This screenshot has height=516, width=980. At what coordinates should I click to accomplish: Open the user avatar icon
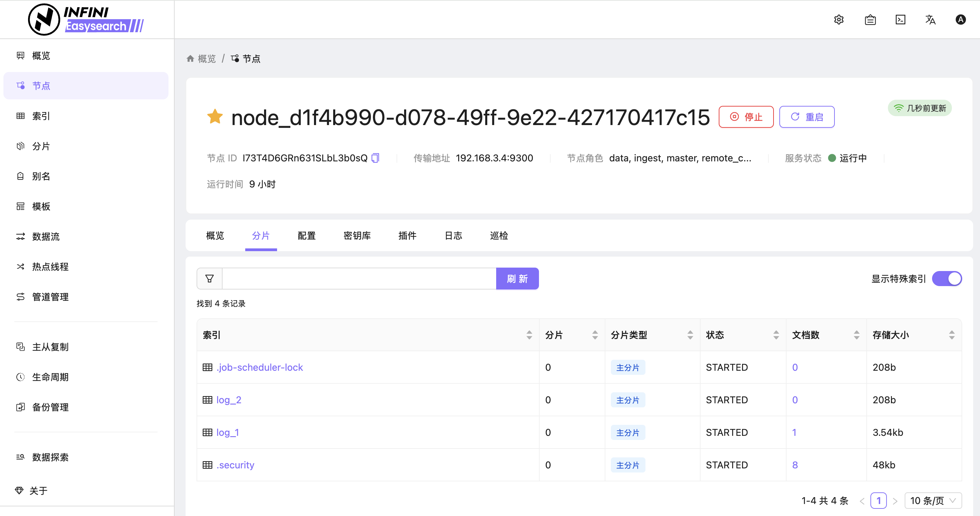[x=960, y=20]
